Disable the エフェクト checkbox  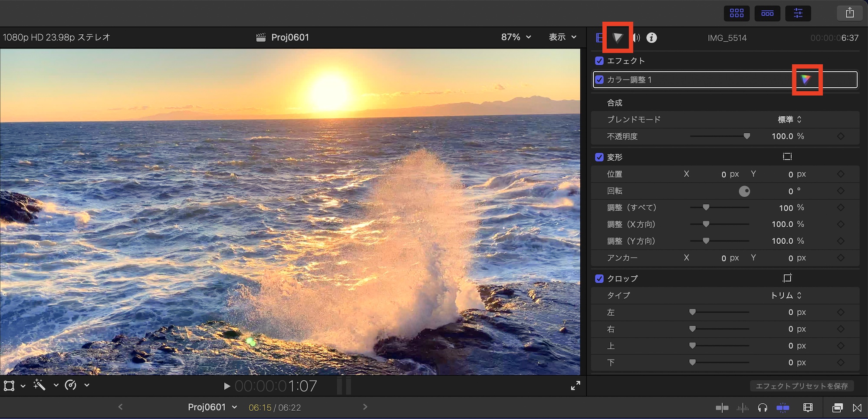[599, 61]
